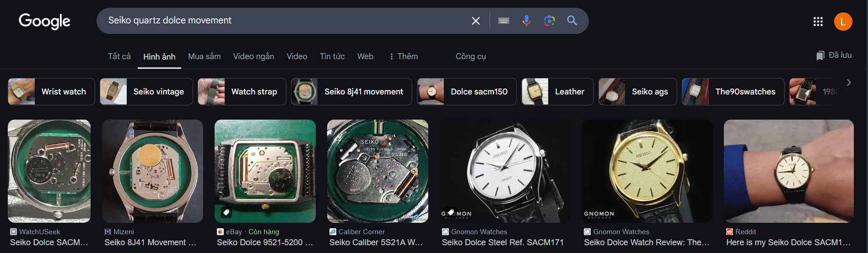This screenshot has width=868, height=253.
Task: Open the Google account avatar
Action: (842, 22)
